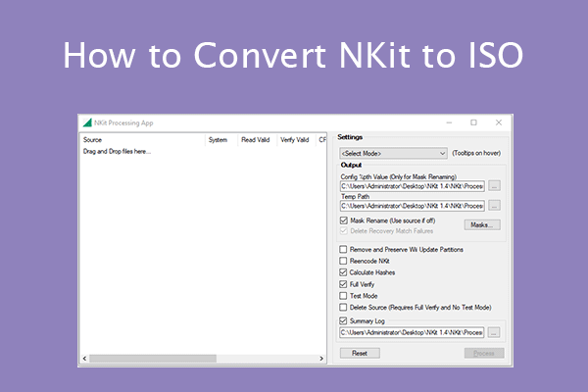Image resolution: width=588 pixels, height=392 pixels.
Task: Browse for the Temp Path folder
Action: [x=494, y=206]
